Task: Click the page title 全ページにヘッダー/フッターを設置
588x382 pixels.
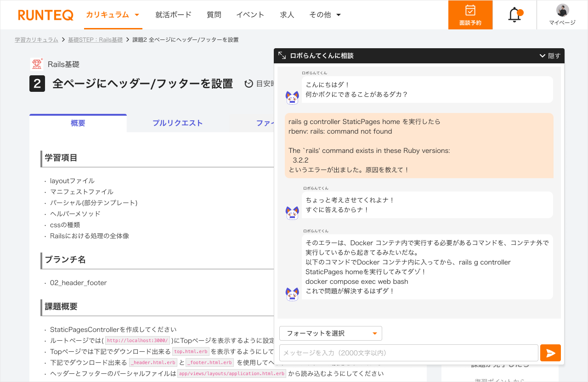Action: pos(142,84)
